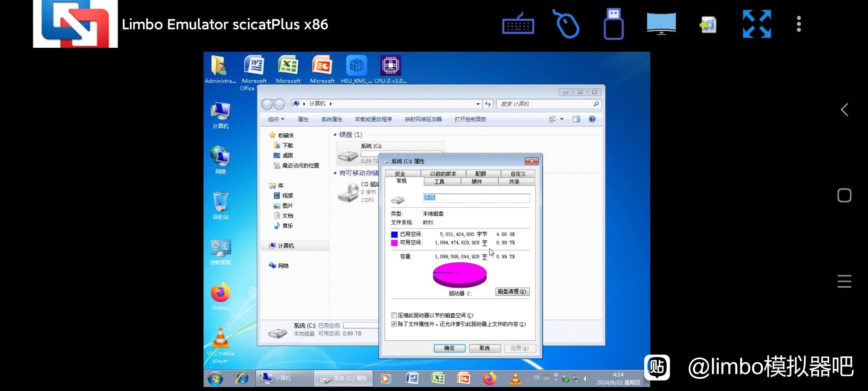Open Microsoft PowerPoint desktop icon
Viewport: 868px width, 391px height.
click(x=322, y=70)
